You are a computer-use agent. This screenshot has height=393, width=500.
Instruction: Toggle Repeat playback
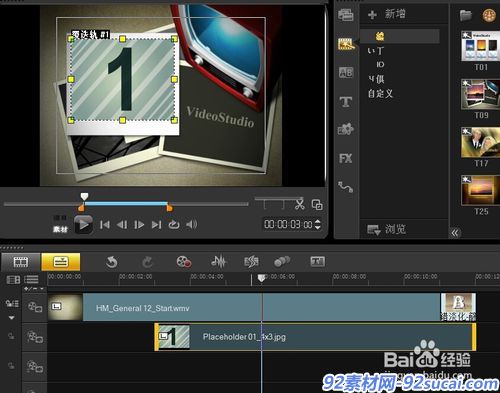[174, 225]
